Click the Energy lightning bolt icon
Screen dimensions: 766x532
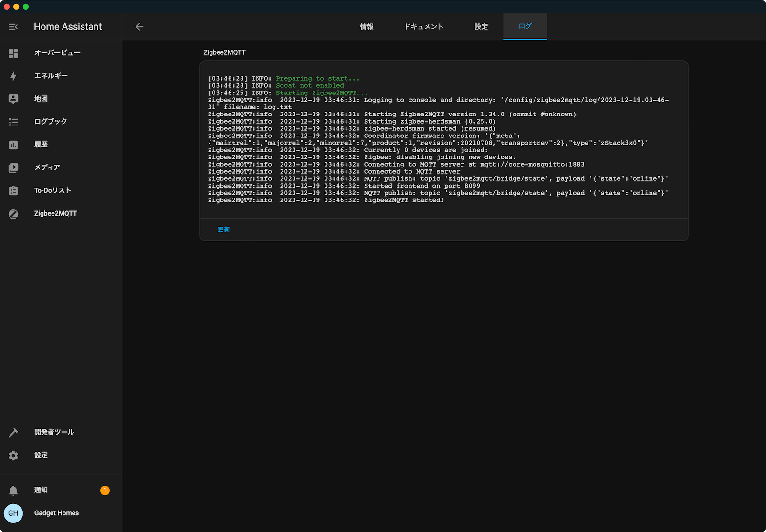(13, 76)
